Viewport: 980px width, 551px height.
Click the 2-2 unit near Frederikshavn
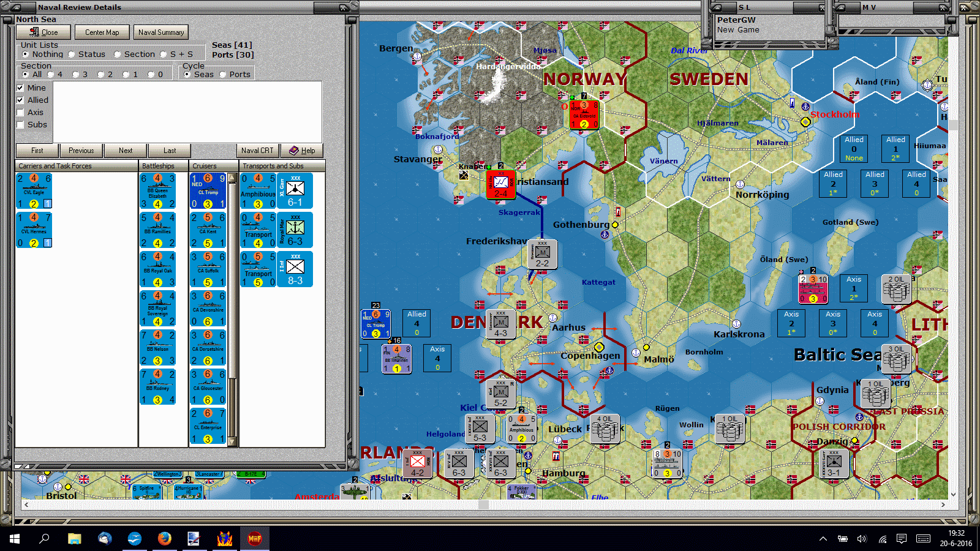pos(543,254)
